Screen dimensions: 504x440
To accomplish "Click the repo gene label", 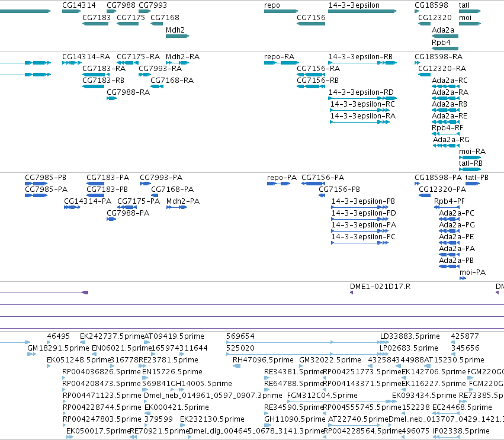I will pos(272,5).
